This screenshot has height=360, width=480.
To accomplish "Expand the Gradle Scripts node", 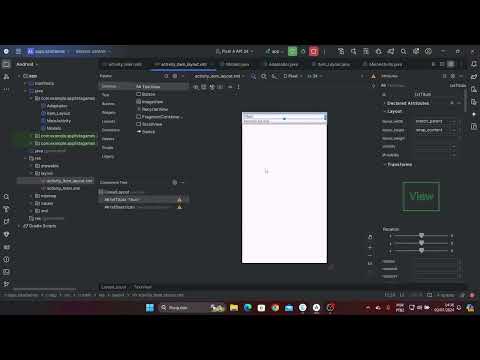I will point(19,226).
